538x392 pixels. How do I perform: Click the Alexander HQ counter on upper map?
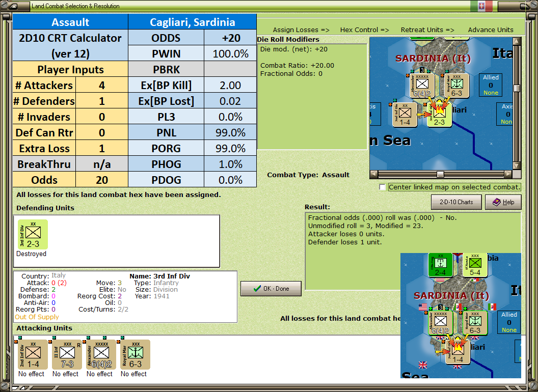[x=422, y=86]
